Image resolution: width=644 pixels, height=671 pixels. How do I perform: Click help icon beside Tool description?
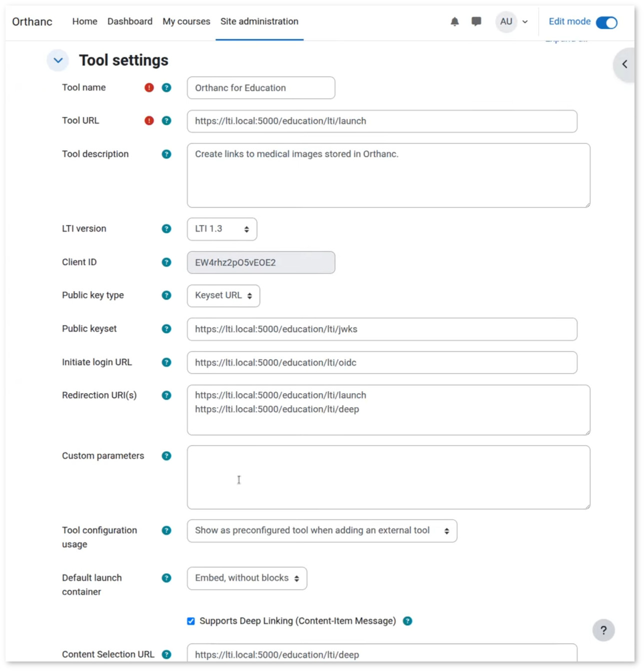(167, 154)
